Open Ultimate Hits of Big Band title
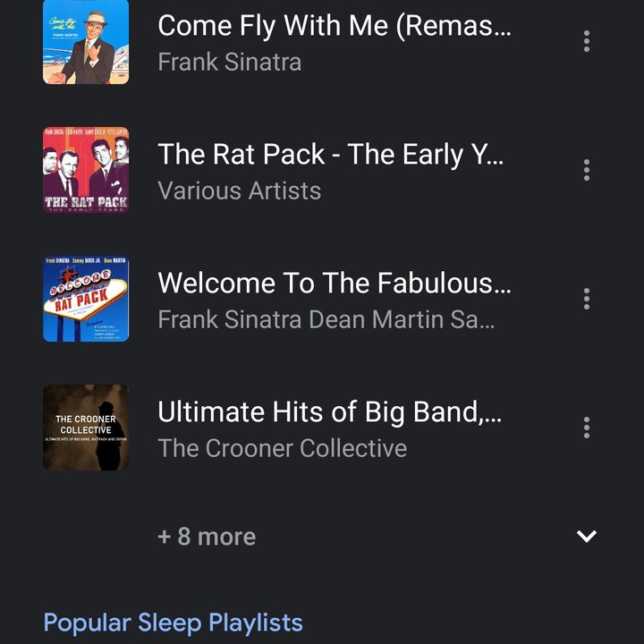 [330, 412]
